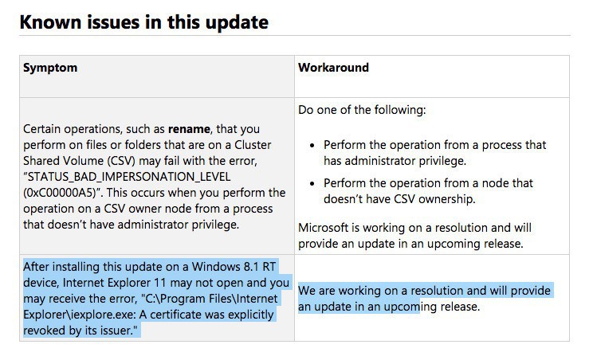
Task: Click the Symptom column header
Action: [x=50, y=68]
